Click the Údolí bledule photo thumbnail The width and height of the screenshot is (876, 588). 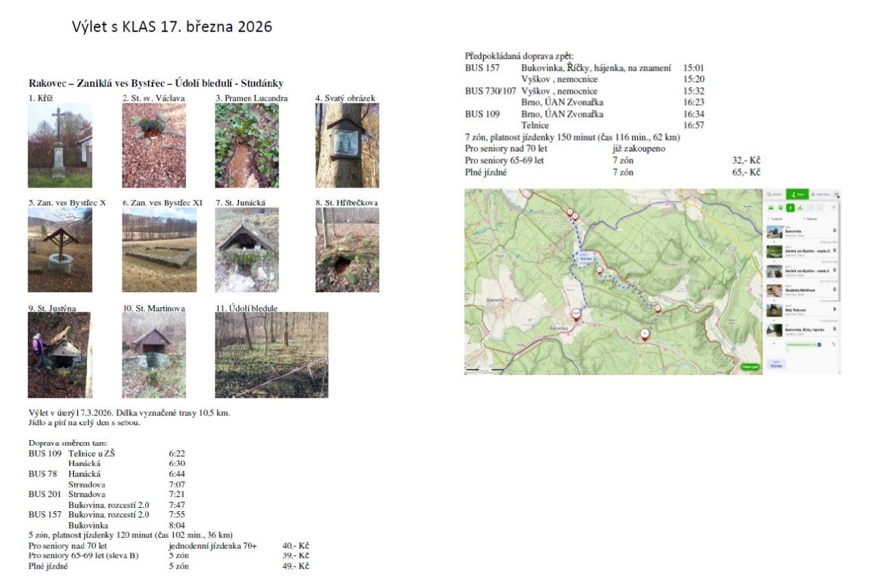[x=271, y=355]
